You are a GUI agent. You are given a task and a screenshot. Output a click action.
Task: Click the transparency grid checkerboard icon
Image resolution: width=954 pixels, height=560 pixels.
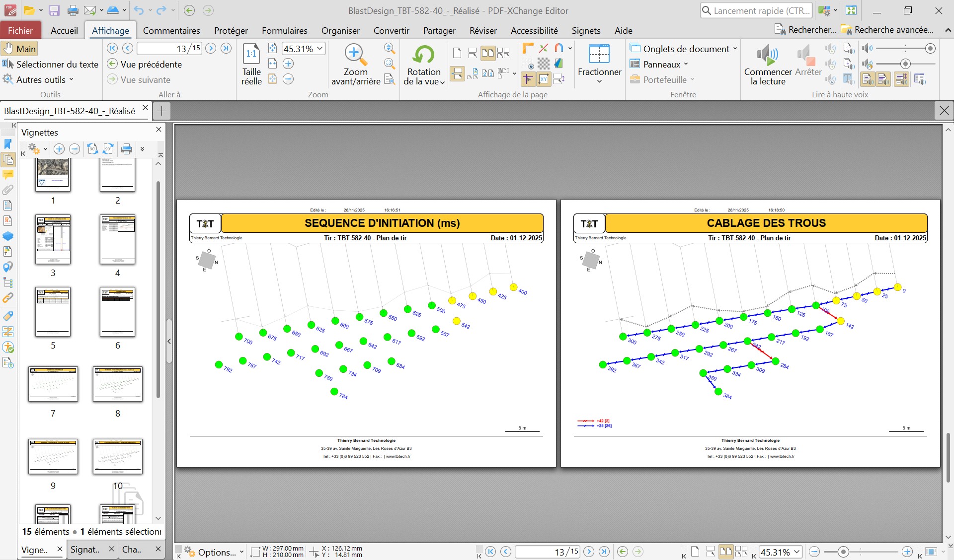[x=544, y=64]
